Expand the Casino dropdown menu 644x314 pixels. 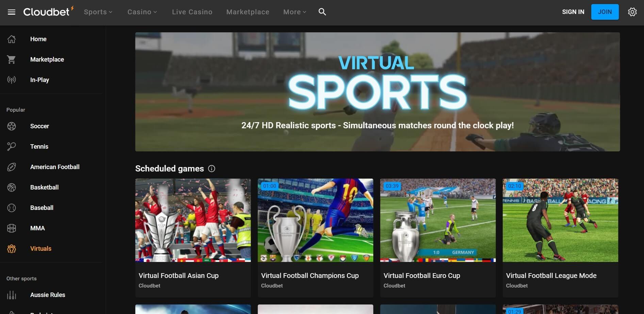142,12
